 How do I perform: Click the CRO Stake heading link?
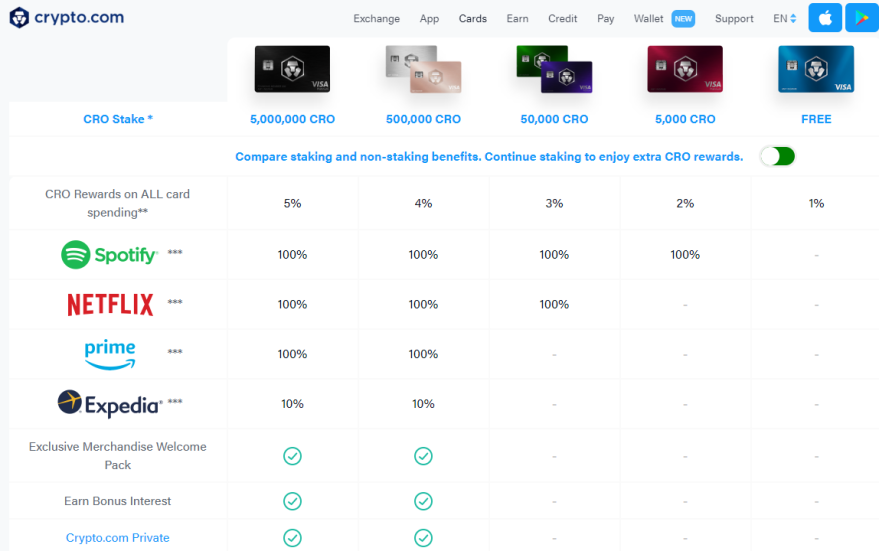(118, 119)
